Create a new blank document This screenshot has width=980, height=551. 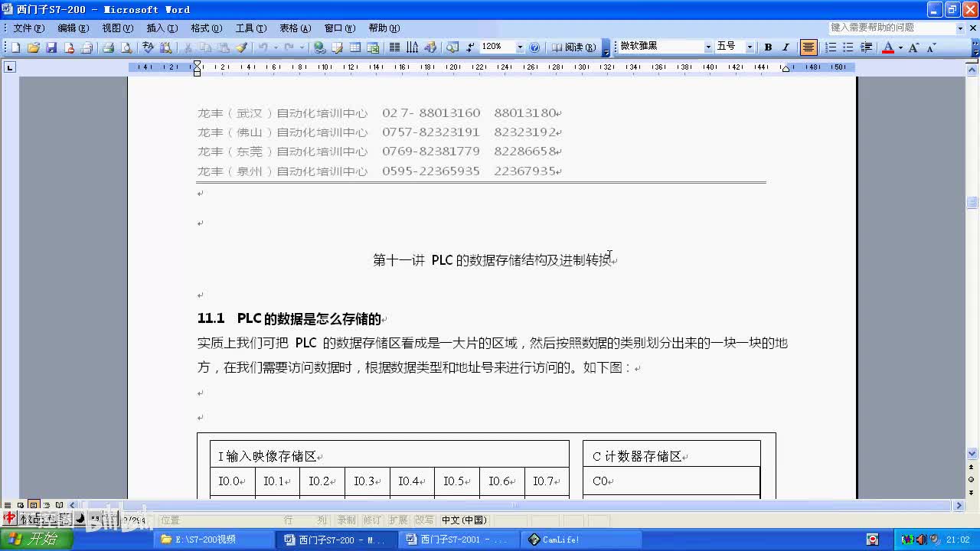(x=15, y=47)
